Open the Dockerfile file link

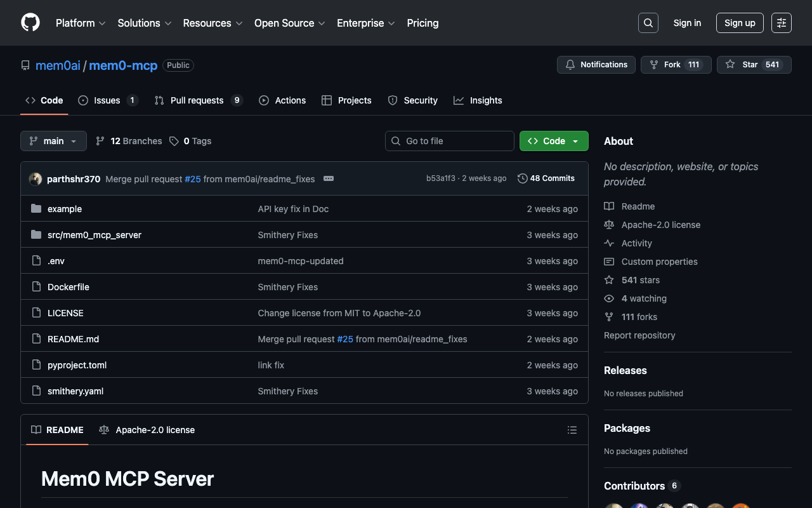tap(69, 287)
